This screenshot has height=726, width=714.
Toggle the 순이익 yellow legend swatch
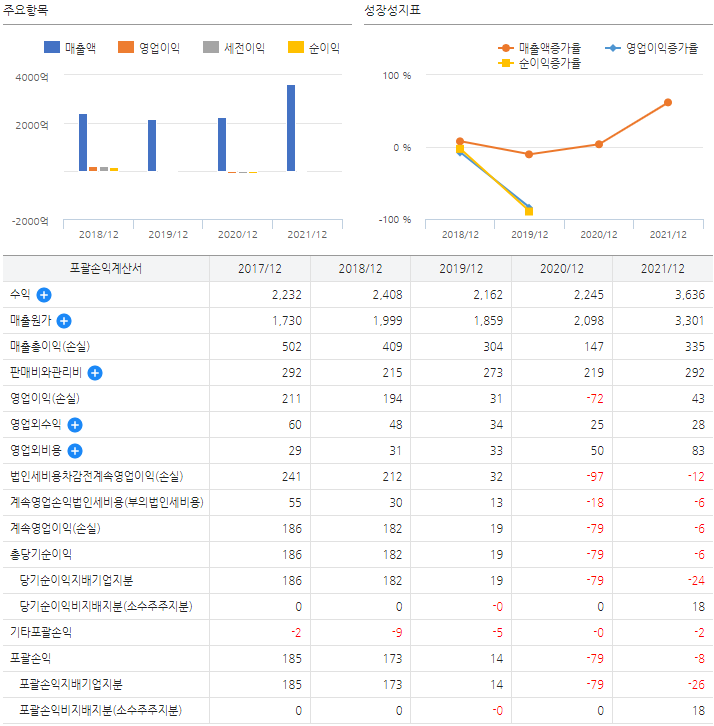[x=296, y=47]
